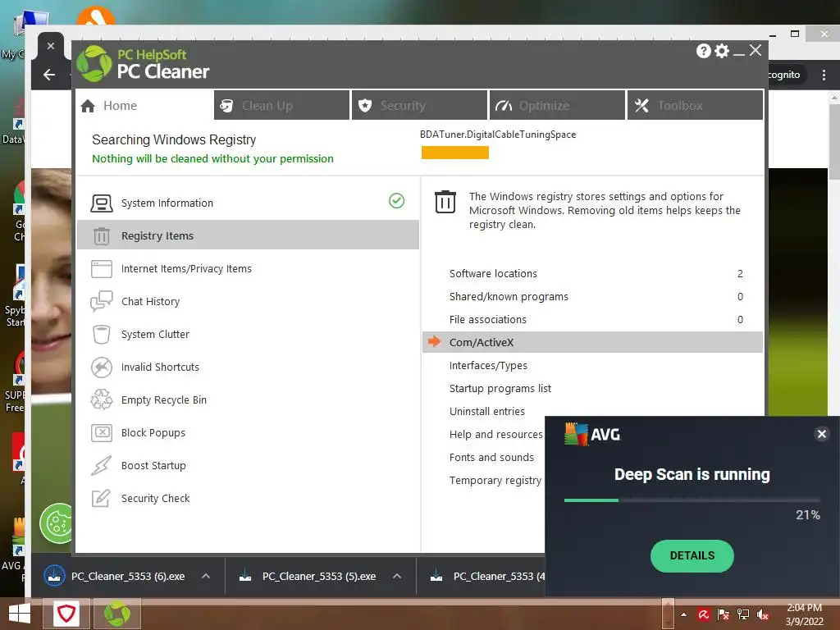840x630 pixels.
Task: Click the green checkmark beside System Information
Action: click(396, 201)
